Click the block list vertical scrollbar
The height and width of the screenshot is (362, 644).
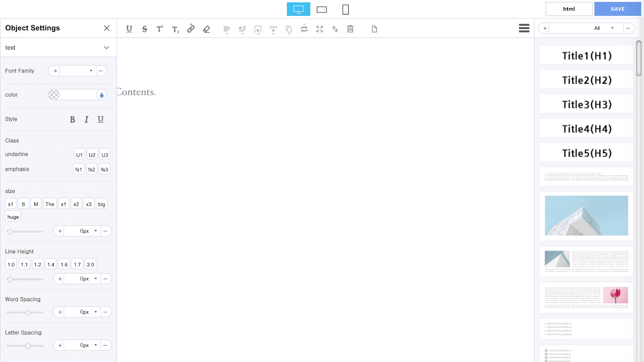click(639, 58)
